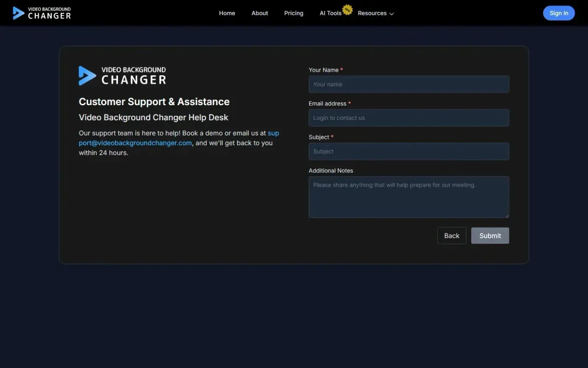The width and height of the screenshot is (588, 368).
Task: Click the Additional Notes label
Action: pos(331,171)
